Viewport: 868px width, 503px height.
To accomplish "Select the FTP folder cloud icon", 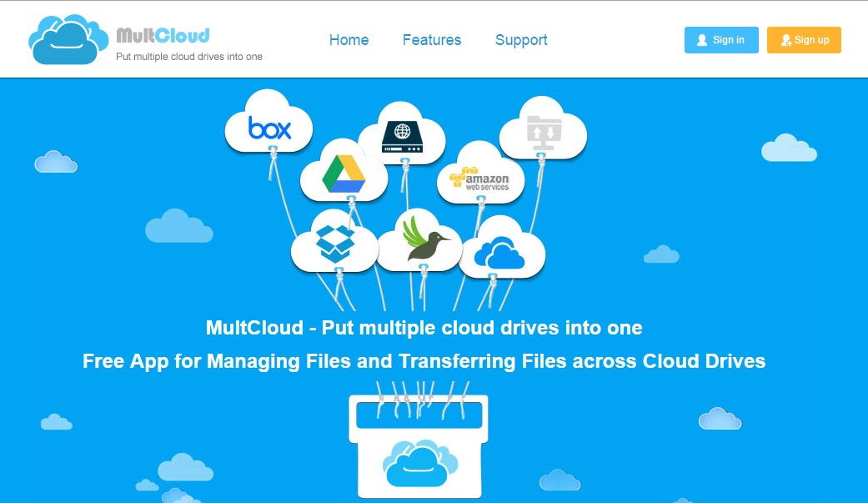I will click(x=543, y=129).
